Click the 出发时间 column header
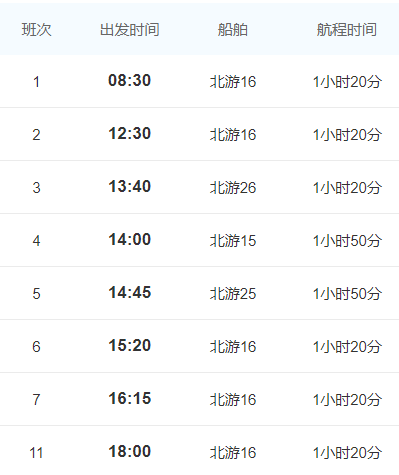This screenshot has width=399, height=475. [129, 30]
